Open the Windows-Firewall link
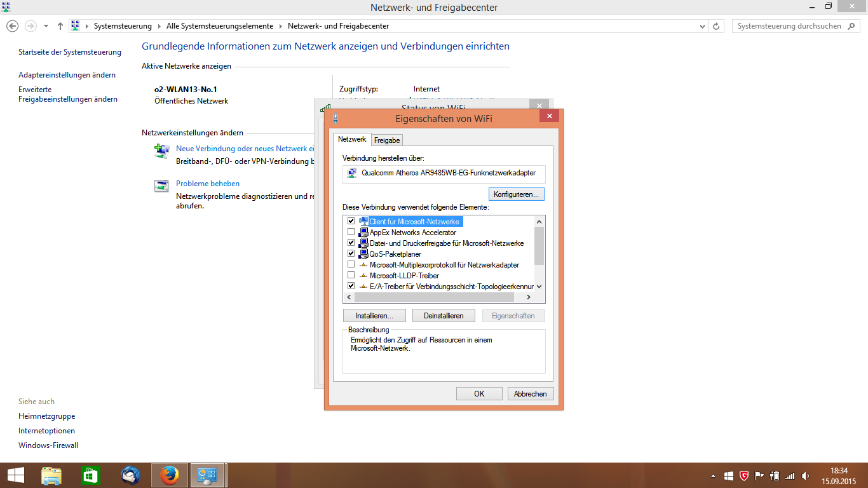 [x=48, y=445]
